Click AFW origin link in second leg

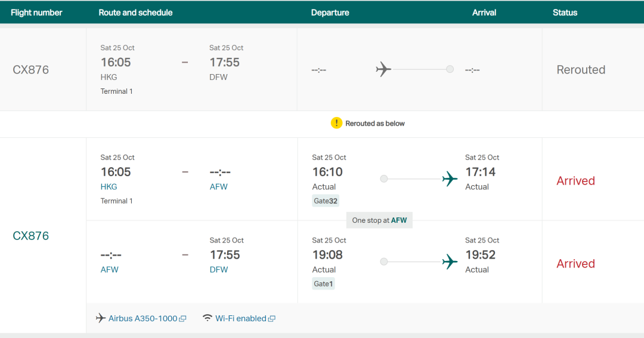[109, 269]
